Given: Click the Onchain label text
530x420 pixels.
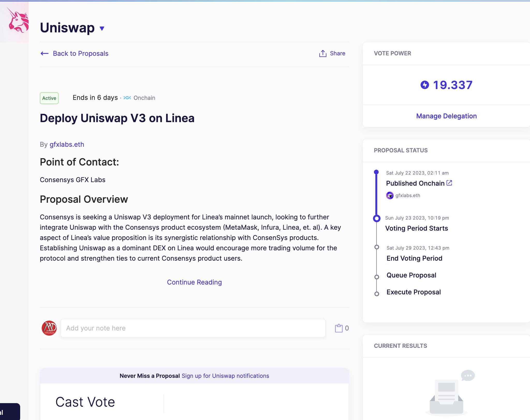Looking at the screenshot, I should (x=144, y=98).
